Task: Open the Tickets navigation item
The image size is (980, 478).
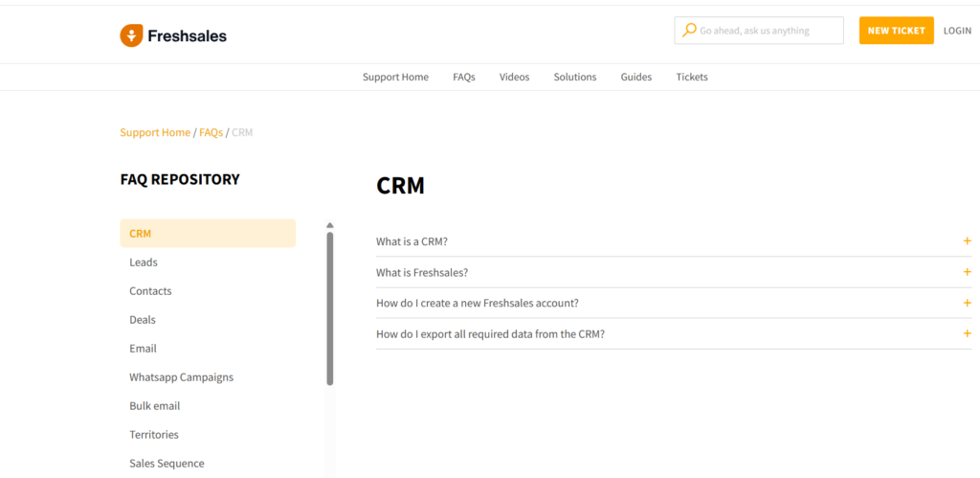Action: (692, 77)
